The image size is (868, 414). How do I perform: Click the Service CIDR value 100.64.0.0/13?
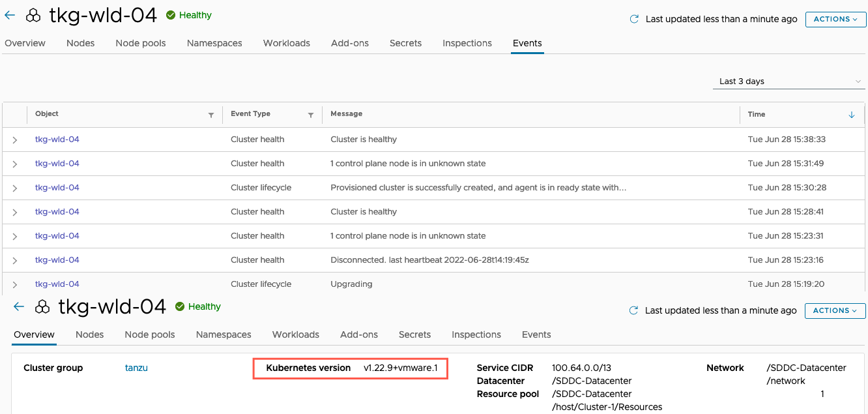coord(581,368)
